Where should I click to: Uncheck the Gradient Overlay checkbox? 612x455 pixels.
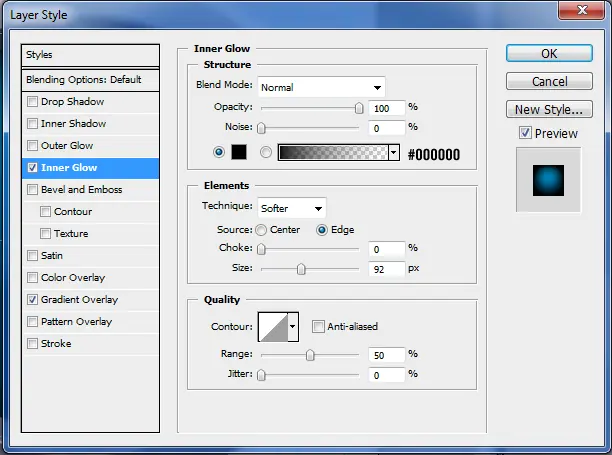(x=32, y=300)
